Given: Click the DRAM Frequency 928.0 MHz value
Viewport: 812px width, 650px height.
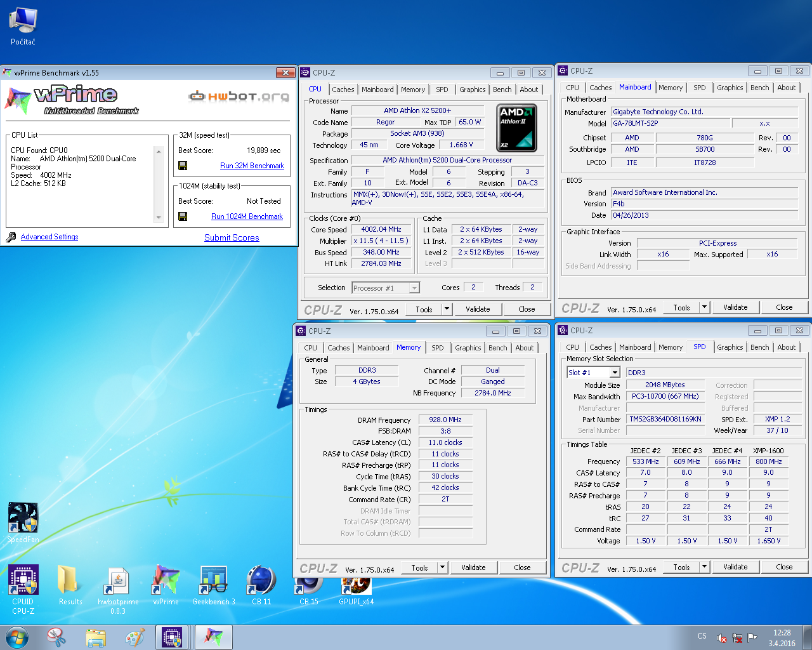Looking at the screenshot, I should point(445,420).
